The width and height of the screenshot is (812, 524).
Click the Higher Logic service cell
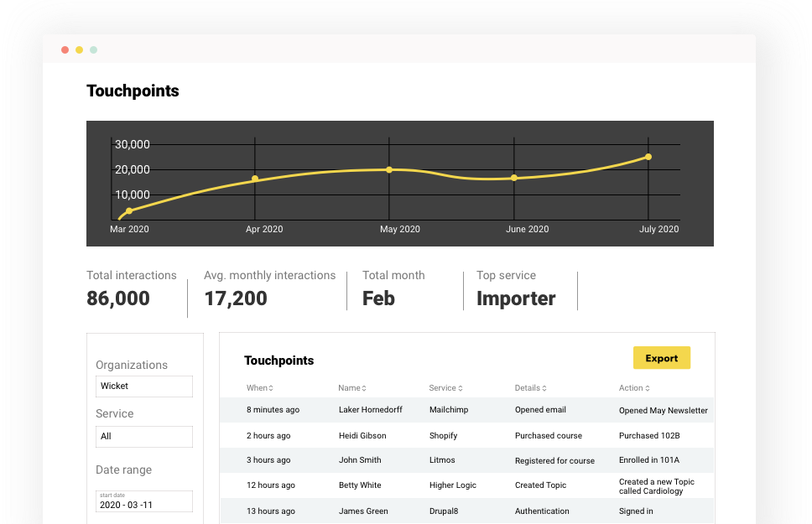coord(453,485)
